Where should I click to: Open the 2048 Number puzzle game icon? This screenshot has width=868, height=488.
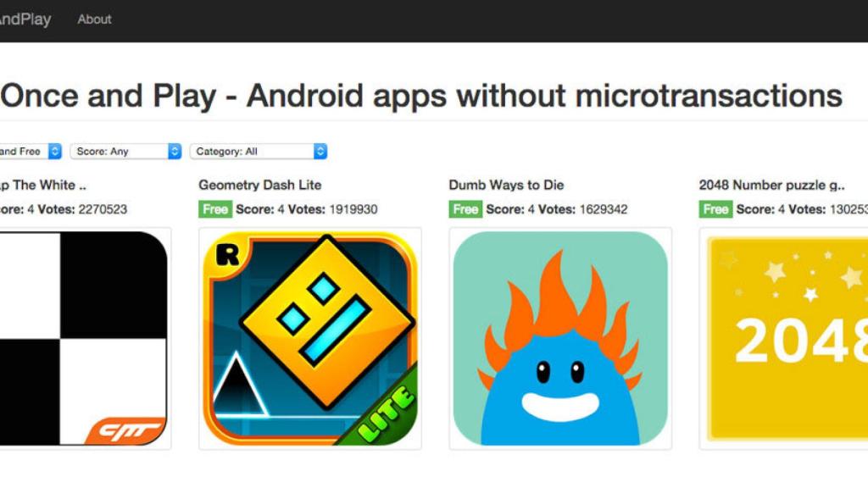click(784, 338)
